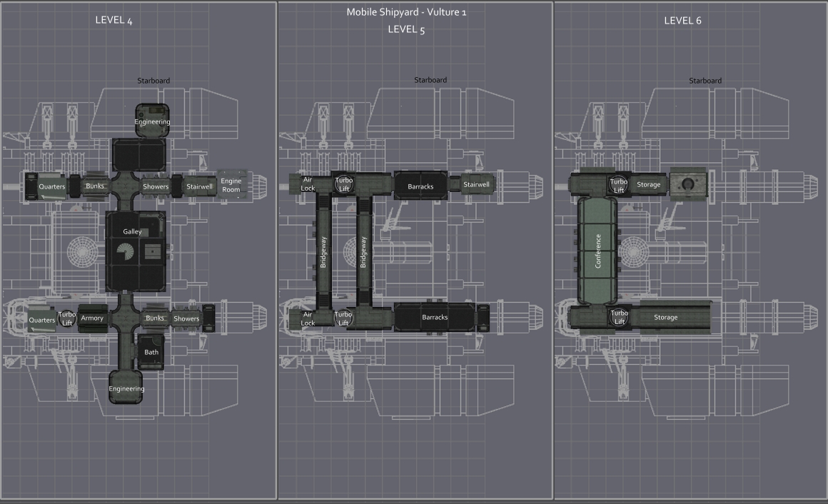
Task: Open the Quarters room on Level 4
Action: click(53, 186)
